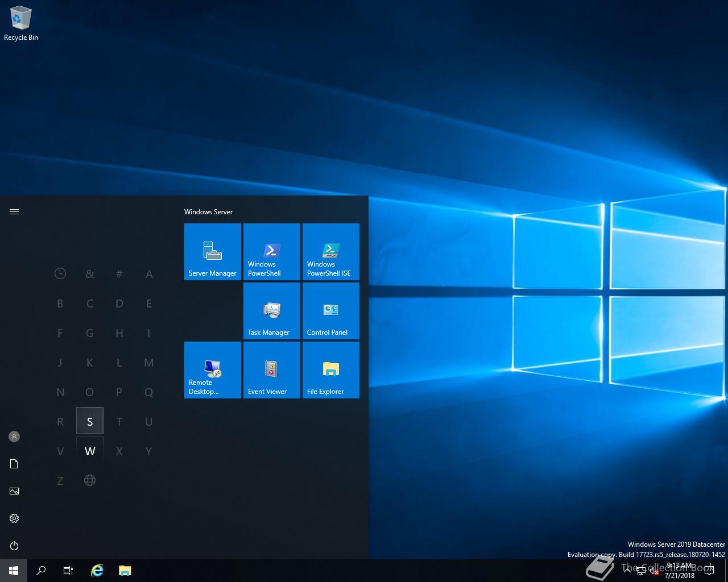Viewport: 728px width, 582px height.
Task: Click the taskbar Search magnifier
Action: 41,571
